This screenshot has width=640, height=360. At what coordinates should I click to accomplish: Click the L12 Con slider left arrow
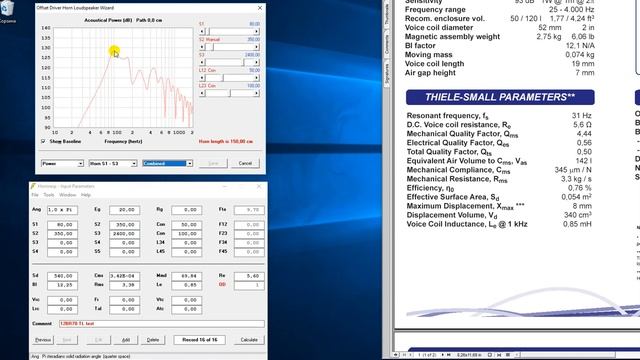[x=202, y=78]
